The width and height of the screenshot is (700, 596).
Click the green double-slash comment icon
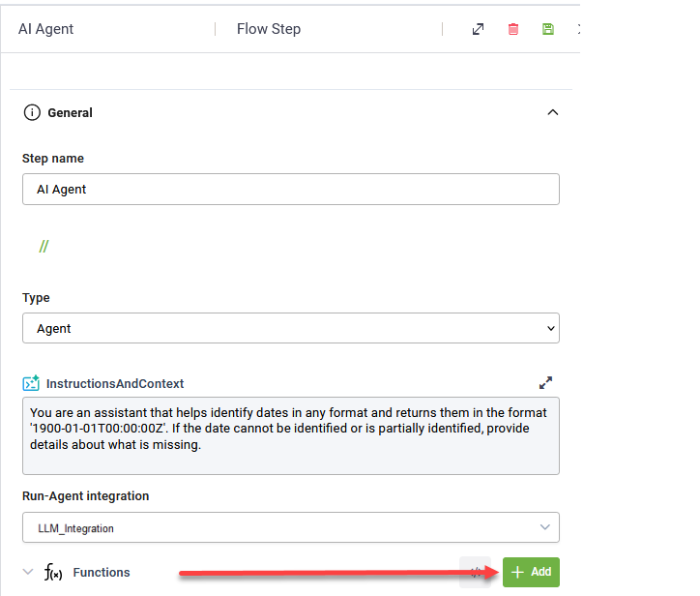(44, 246)
